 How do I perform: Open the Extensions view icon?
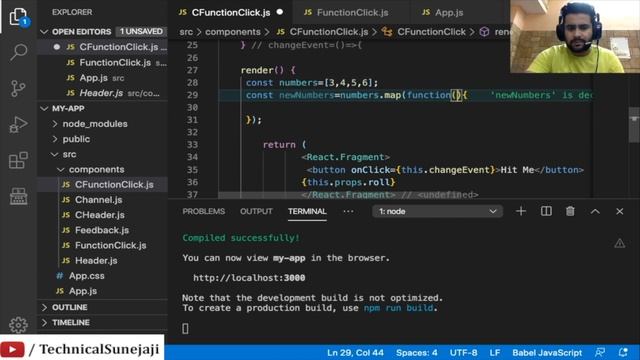point(18,160)
